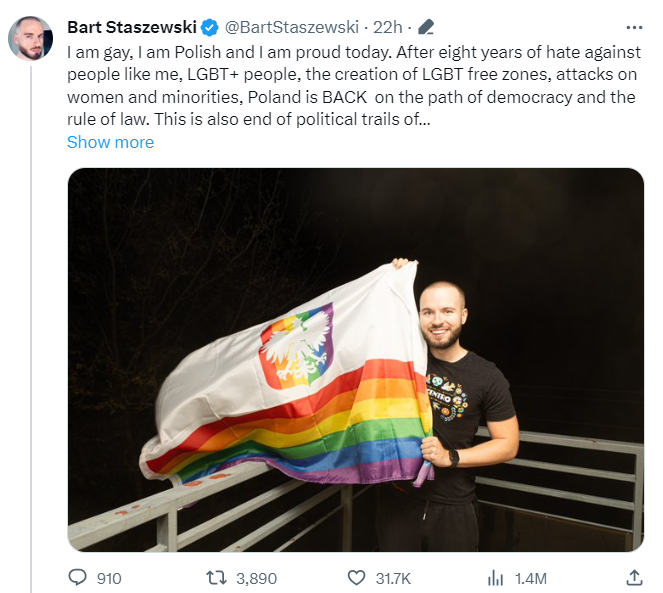Click the 1.4M views count
This screenshot has height=593, width=663.
(531, 578)
